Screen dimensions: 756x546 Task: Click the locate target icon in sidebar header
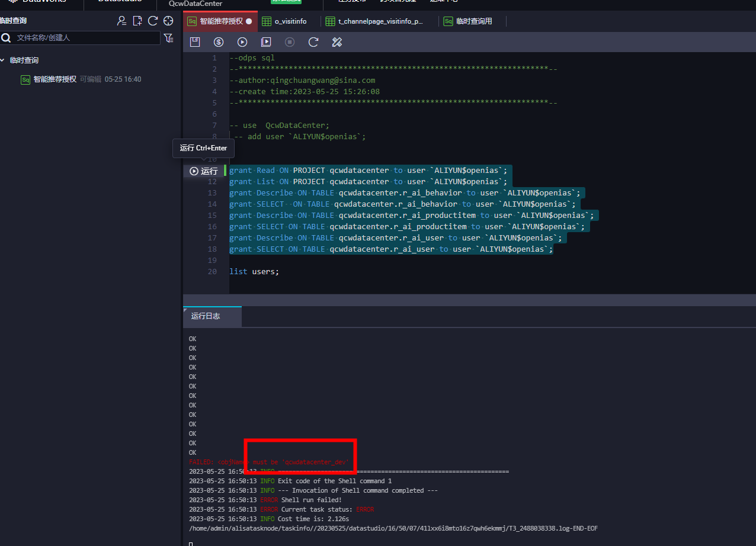pos(168,21)
